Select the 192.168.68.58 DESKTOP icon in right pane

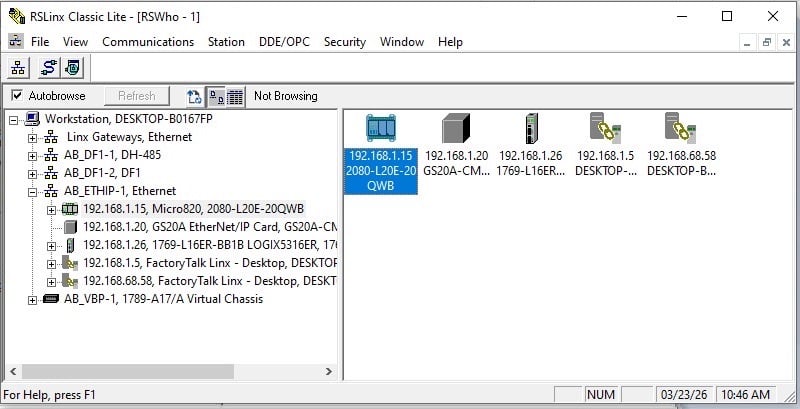tap(681, 127)
